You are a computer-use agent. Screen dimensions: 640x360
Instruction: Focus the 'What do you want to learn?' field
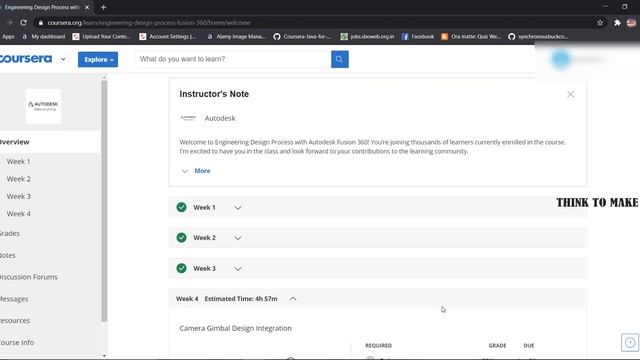[x=233, y=59]
